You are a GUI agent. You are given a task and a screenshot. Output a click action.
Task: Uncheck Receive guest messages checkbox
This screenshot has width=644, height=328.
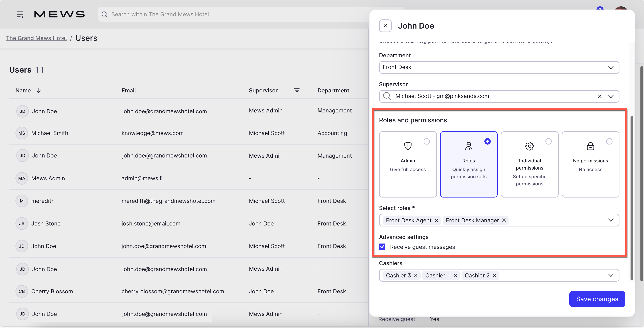coord(382,247)
